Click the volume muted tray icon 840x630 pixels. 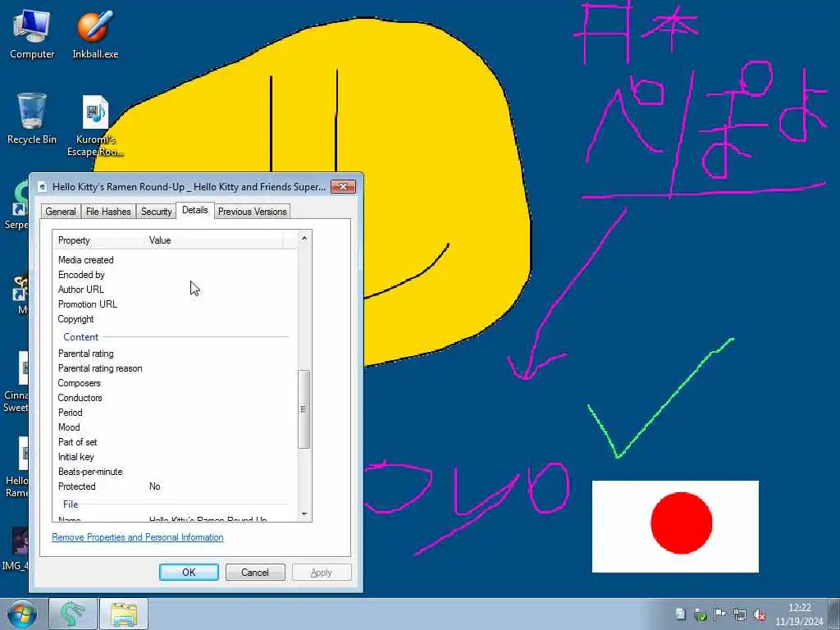(759, 614)
